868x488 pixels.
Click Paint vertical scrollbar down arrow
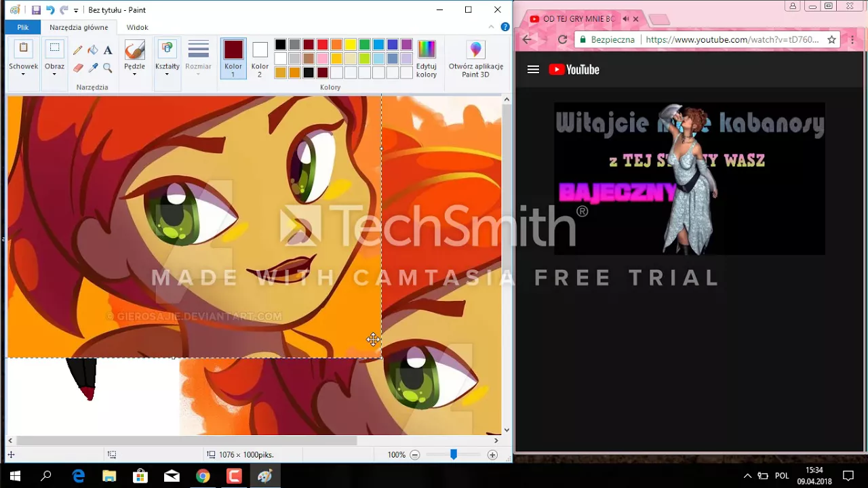(x=507, y=430)
